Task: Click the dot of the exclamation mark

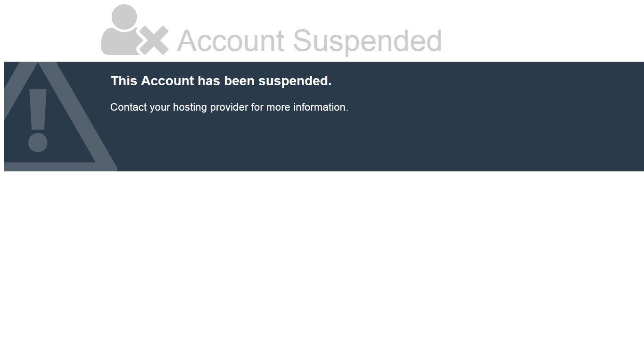Action: tap(38, 143)
